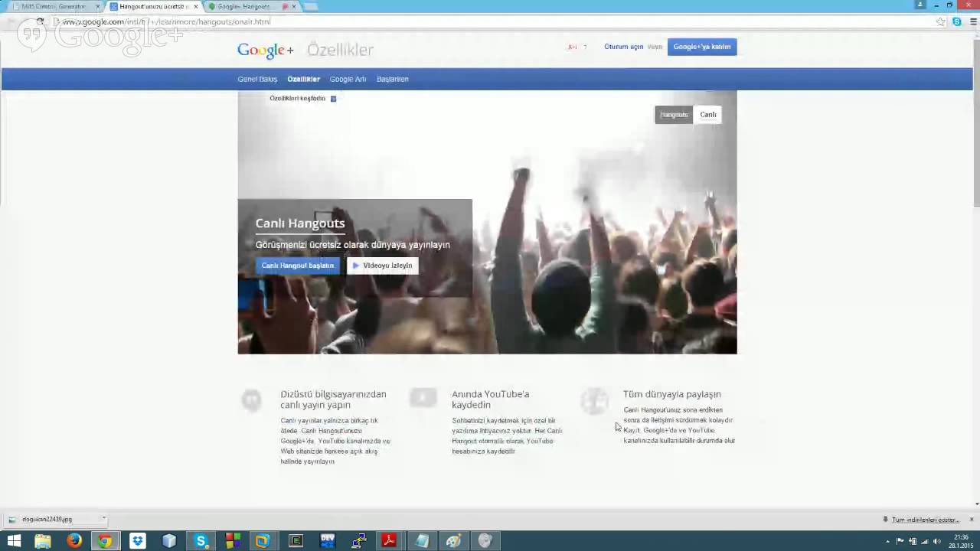Select the Canlı toggle option
Viewport: 980px width, 551px height.
[x=708, y=115]
